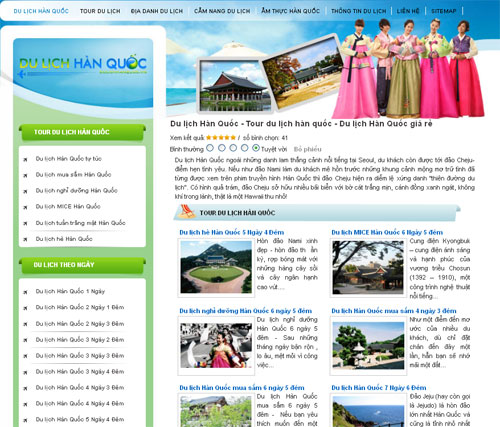This screenshot has width=500, height=427.
Task: Click airplane bullet beside Du lịch Hàn Quốc tự túc
Action: pos(25,160)
